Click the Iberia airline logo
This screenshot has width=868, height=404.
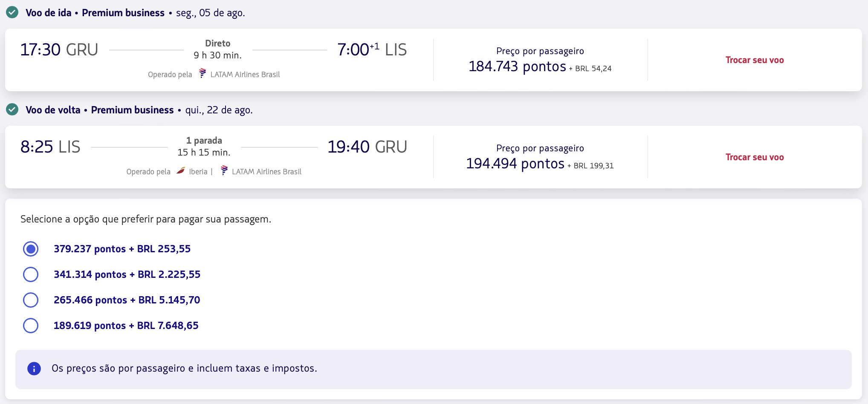(x=181, y=171)
